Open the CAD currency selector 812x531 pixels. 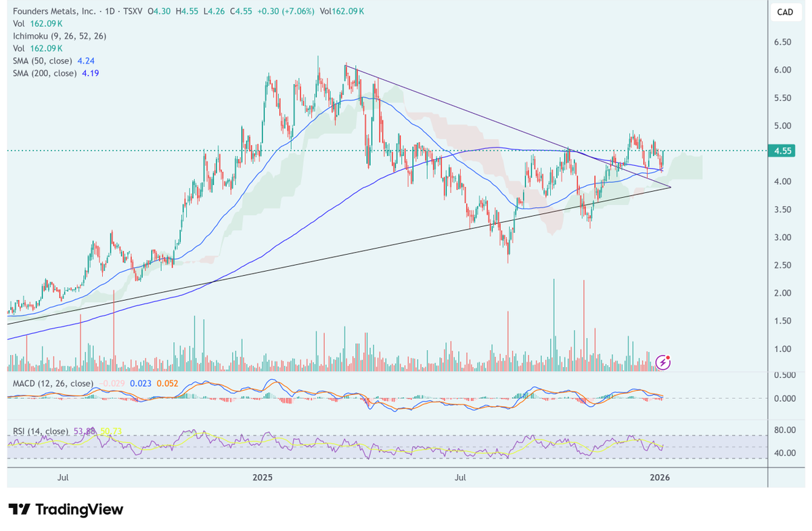click(785, 12)
